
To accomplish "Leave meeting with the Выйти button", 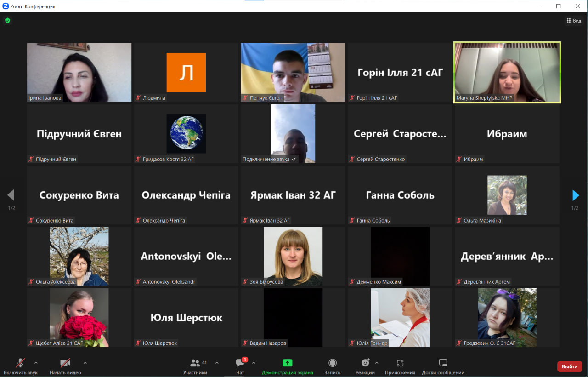I will (x=570, y=366).
